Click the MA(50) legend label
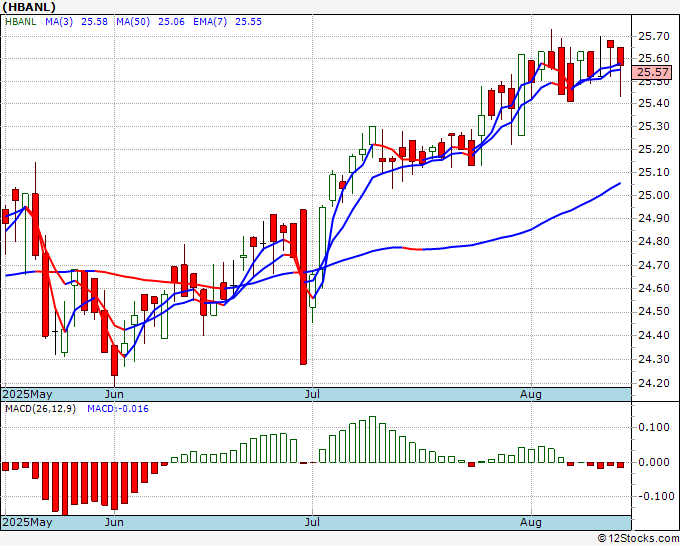 coord(133,22)
